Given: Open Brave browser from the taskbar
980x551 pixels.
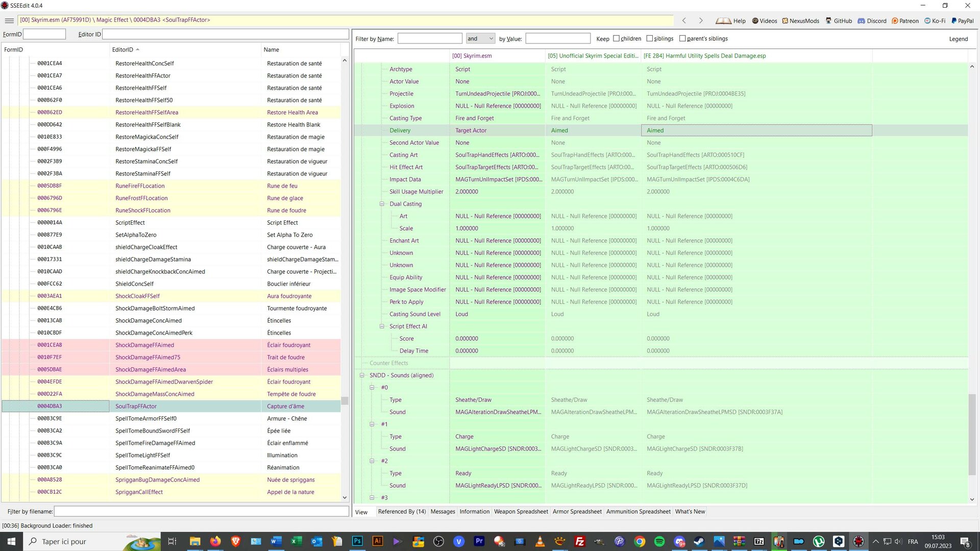Looking at the screenshot, I should [235, 541].
